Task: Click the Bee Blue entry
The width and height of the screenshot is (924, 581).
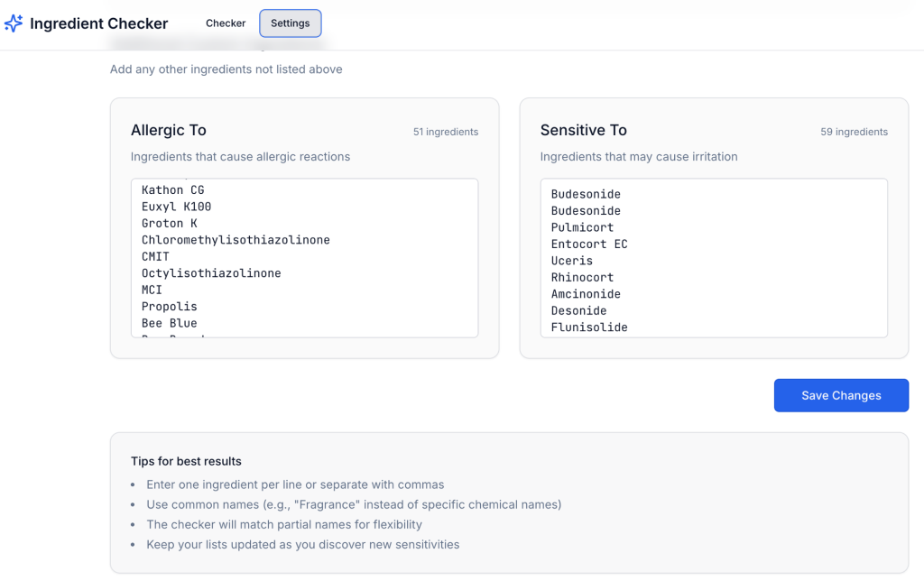Action: pos(169,323)
